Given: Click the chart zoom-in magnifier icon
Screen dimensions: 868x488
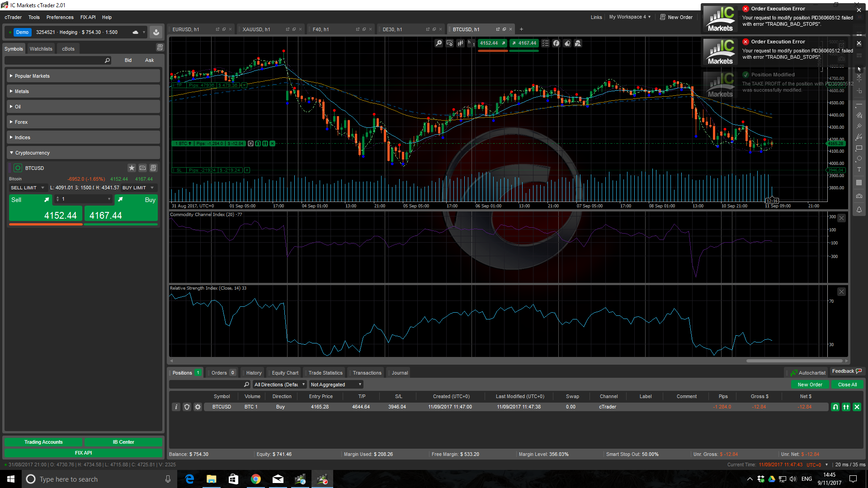Looking at the screenshot, I should click(x=439, y=43).
